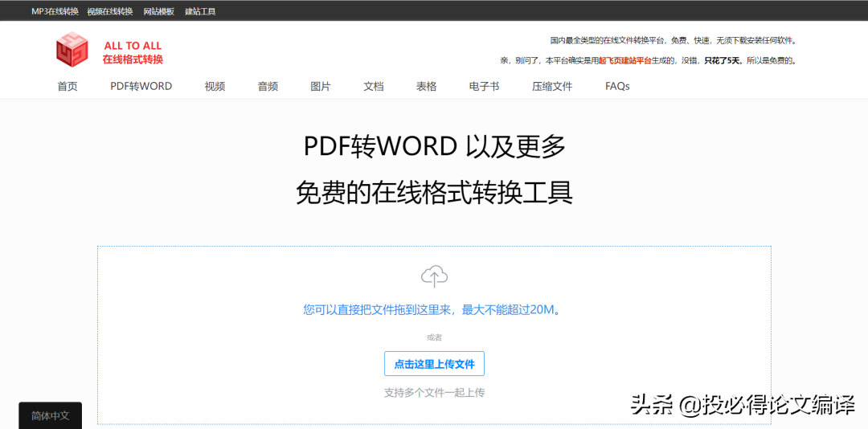
Task: Open the 音频 navigation item
Action: pyautogui.click(x=268, y=86)
